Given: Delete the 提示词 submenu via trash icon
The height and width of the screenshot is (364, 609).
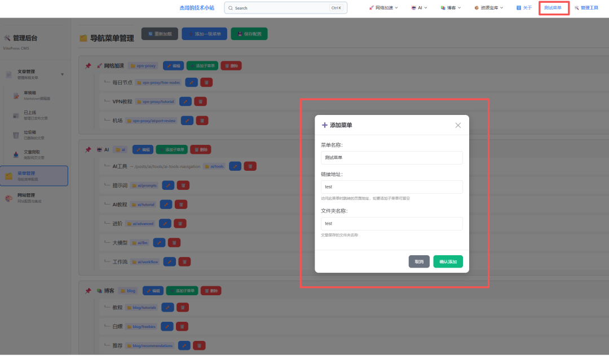Looking at the screenshot, I should click(x=183, y=185).
